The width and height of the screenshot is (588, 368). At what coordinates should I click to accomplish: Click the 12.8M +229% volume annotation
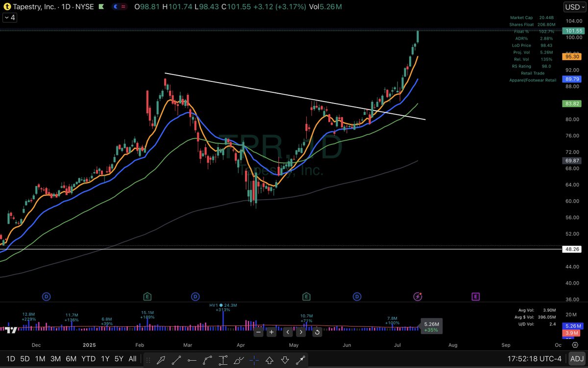28,316
